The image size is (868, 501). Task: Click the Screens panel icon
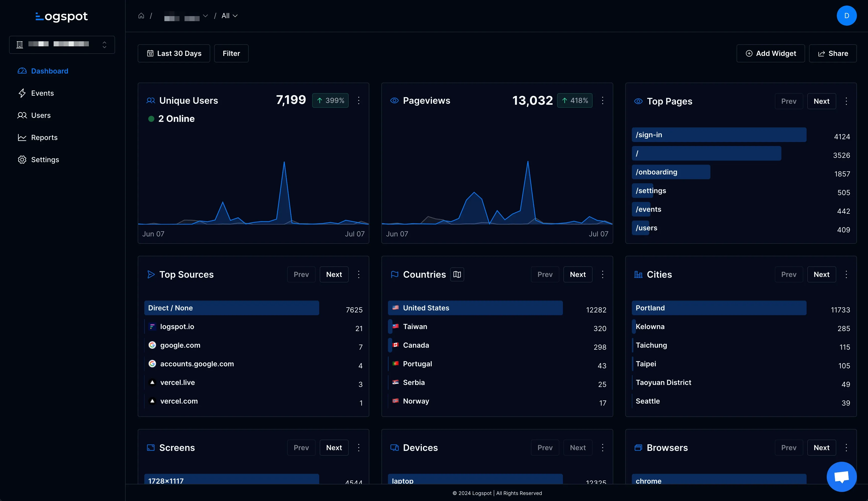(151, 448)
